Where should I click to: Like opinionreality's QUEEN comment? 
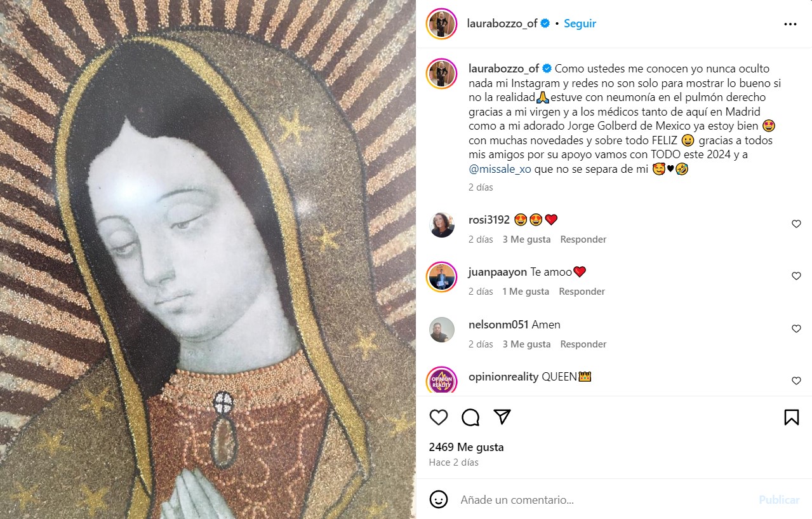pyautogui.click(x=796, y=381)
